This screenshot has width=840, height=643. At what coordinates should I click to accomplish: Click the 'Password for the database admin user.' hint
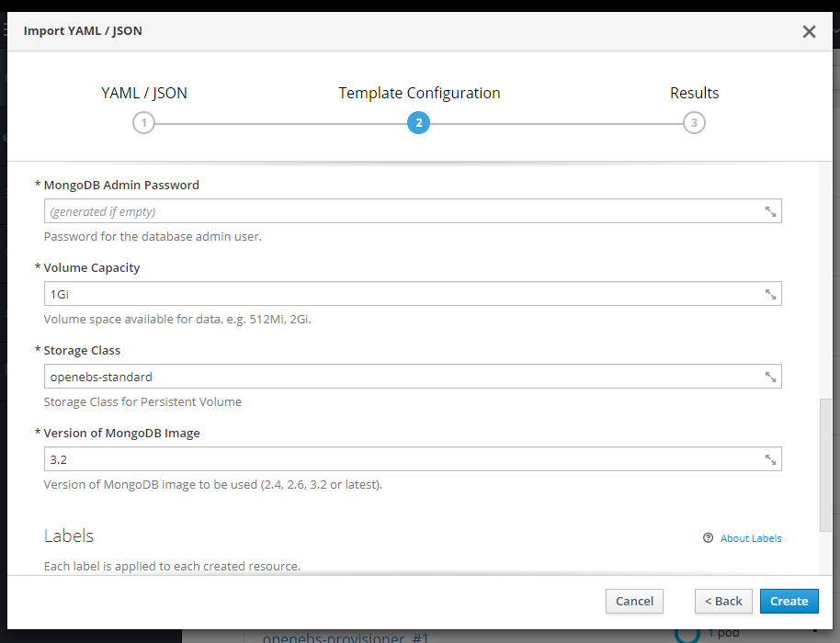153,237
